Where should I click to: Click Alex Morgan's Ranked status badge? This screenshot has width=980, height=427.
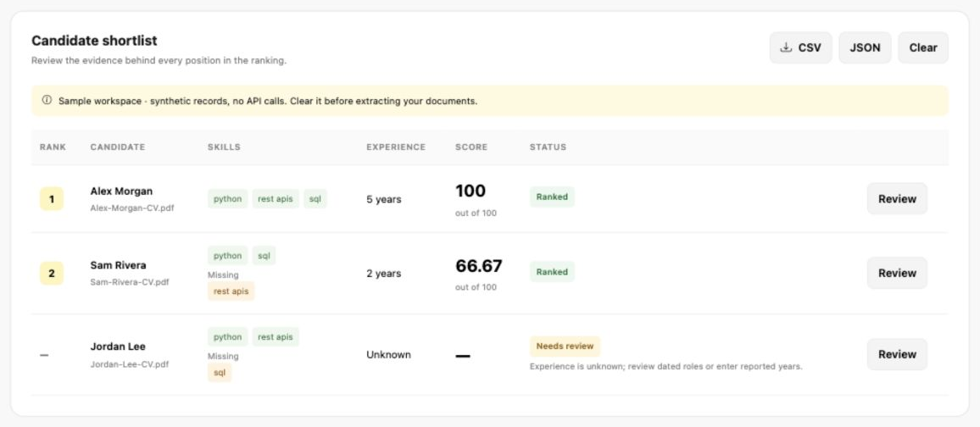click(552, 197)
